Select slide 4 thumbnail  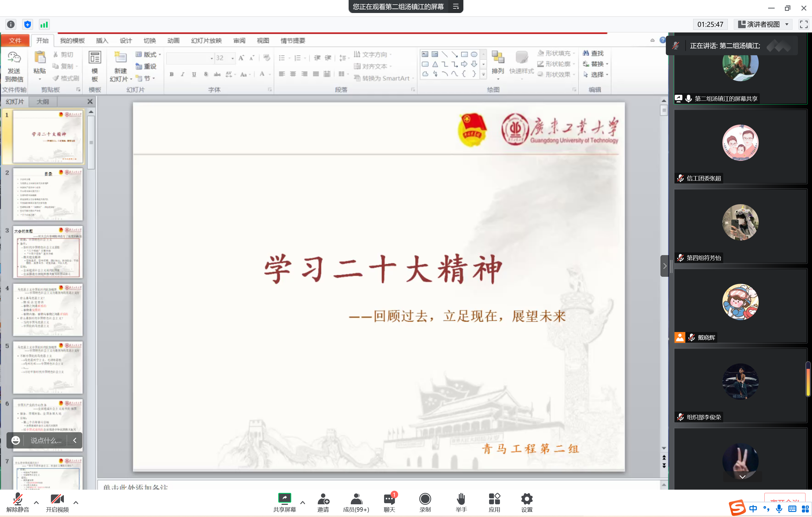tap(48, 310)
